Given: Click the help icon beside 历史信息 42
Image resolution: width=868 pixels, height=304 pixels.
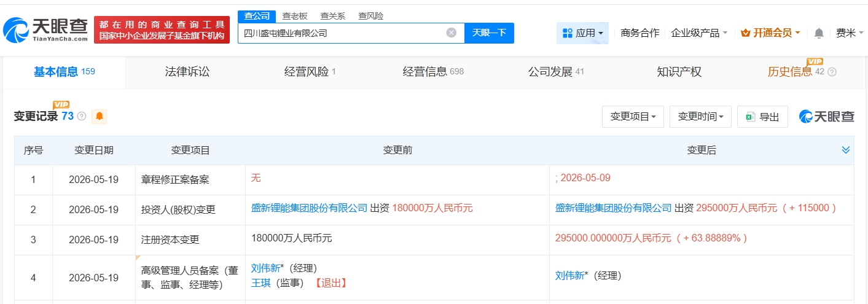Looking at the screenshot, I should pyautogui.click(x=832, y=72).
